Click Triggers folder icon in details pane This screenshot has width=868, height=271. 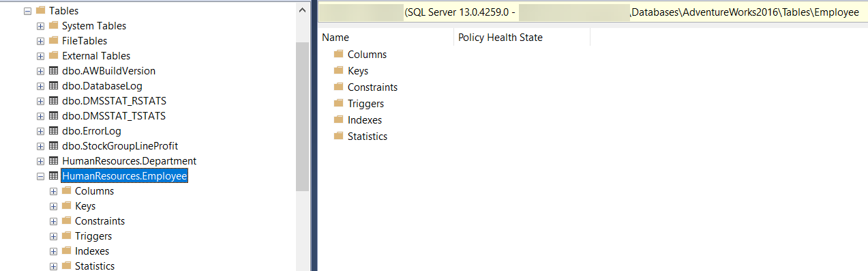click(338, 104)
